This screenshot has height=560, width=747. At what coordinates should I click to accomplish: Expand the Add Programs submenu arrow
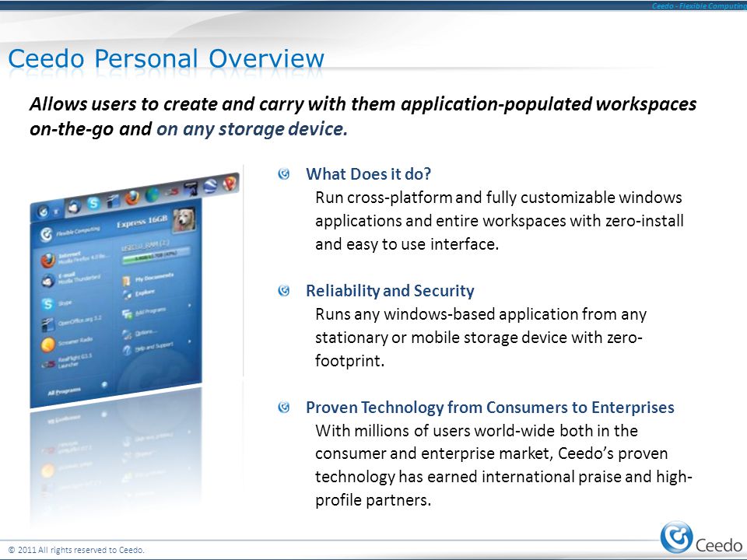point(190,305)
